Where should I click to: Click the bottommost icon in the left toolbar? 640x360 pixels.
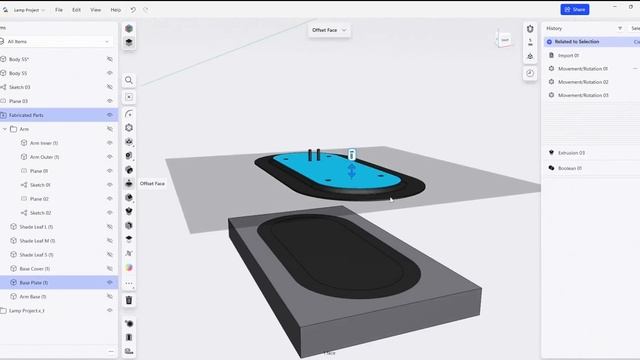point(129,351)
